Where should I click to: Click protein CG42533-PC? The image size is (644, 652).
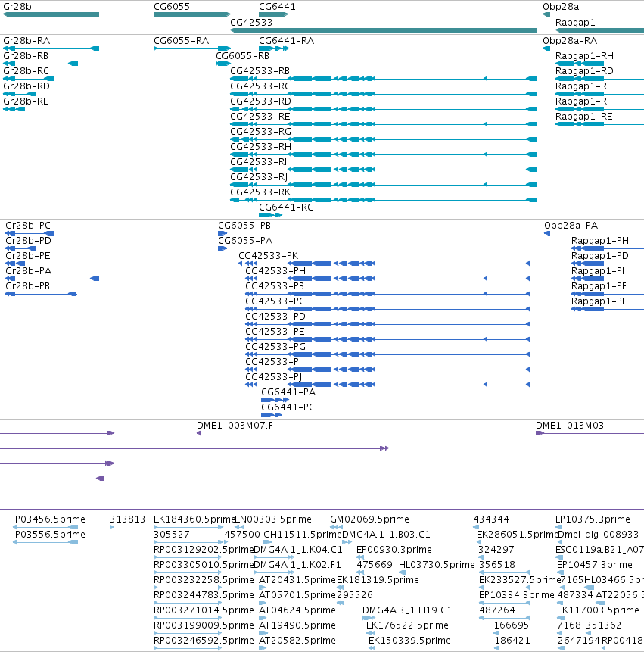[x=275, y=301]
